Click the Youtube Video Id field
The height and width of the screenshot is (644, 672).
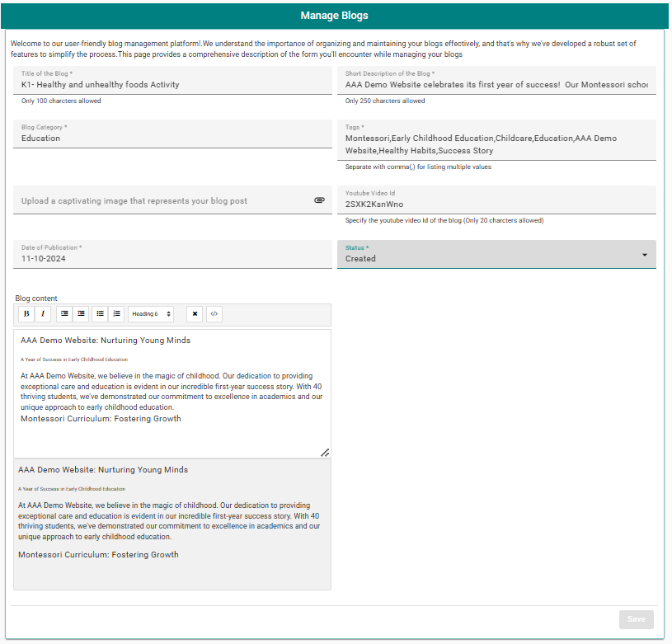496,200
